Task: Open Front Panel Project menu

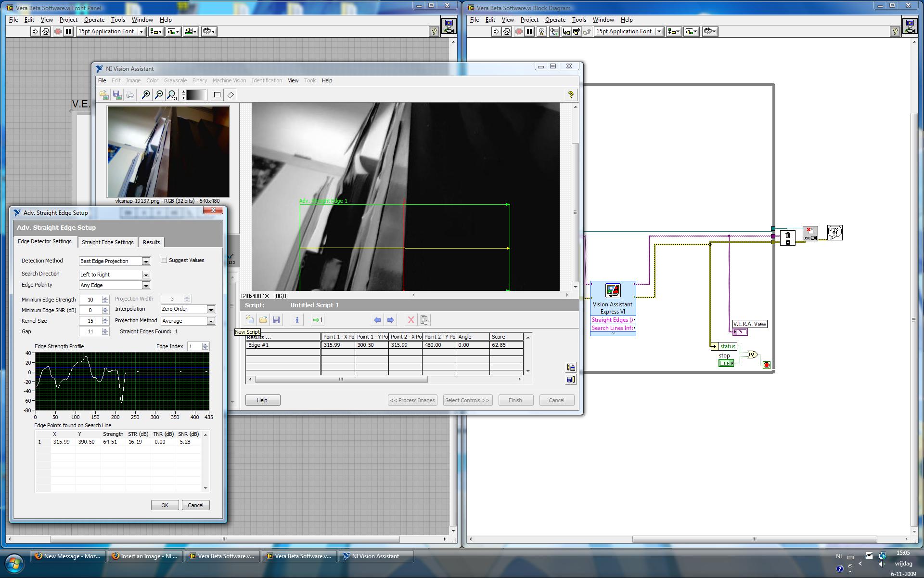Action: pos(68,20)
